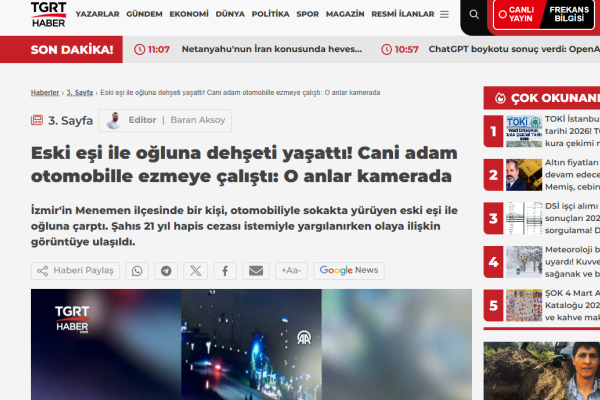Screen dimensions: 600x400
Task: Open the sidebar news photo below most-read list
Action: coord(542,371)
